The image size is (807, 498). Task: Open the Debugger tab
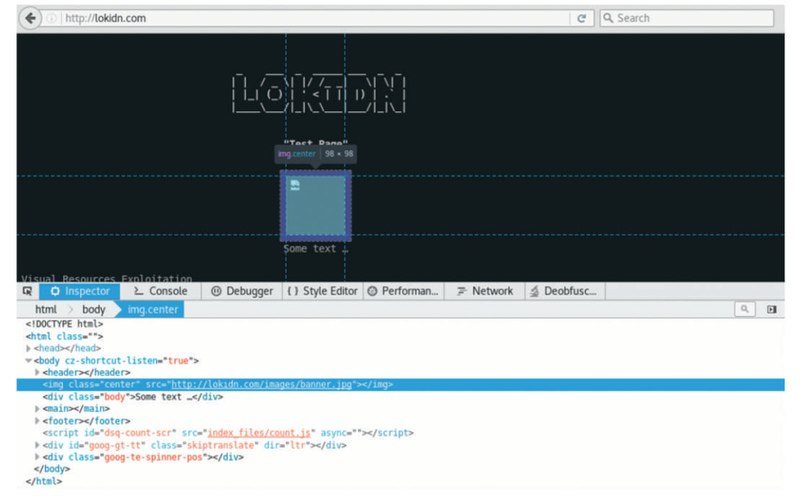pos(242,291)
